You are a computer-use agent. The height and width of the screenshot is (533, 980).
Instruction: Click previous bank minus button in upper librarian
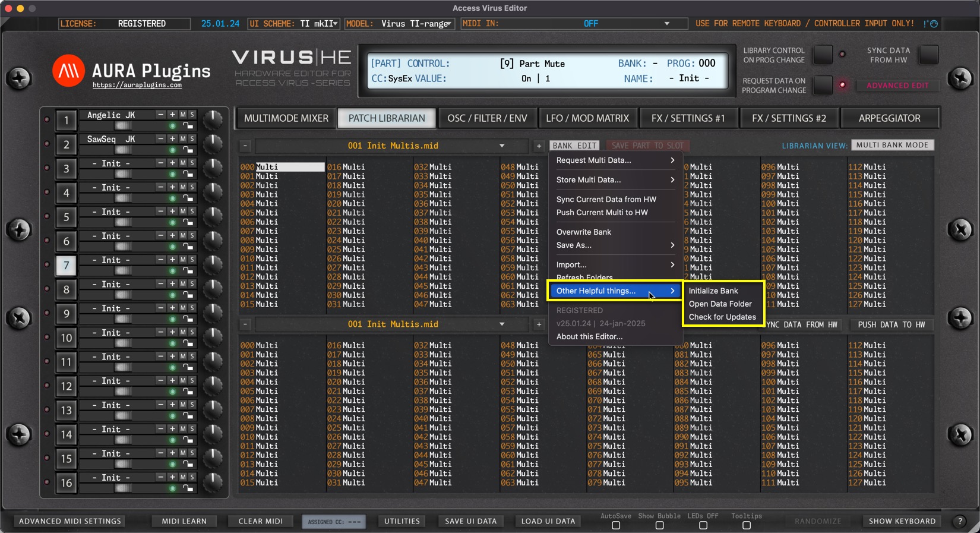coord(245,146)
